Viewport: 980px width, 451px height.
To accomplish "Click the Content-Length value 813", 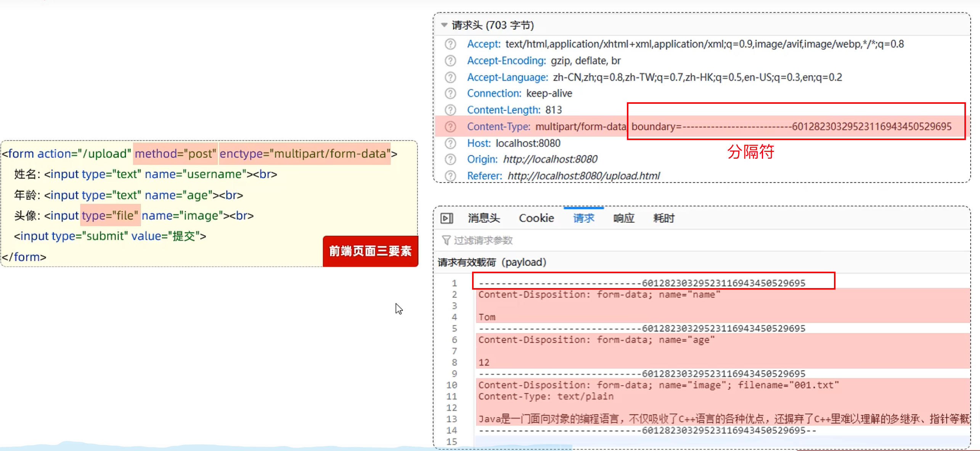I will coord(554,110).
